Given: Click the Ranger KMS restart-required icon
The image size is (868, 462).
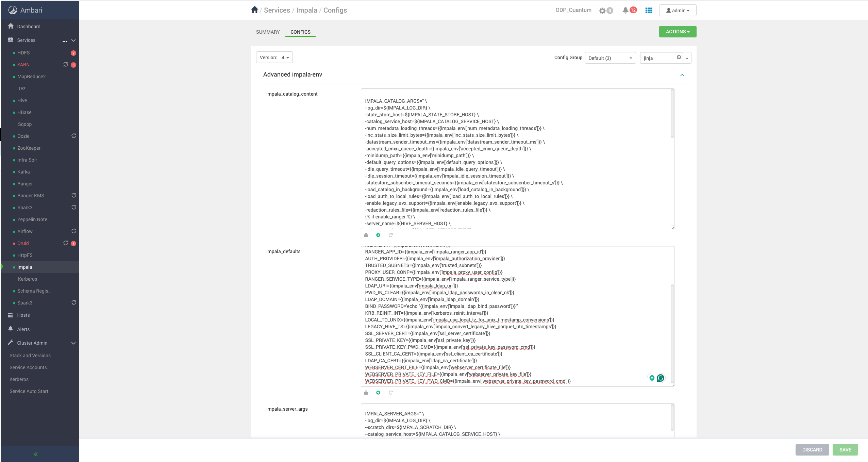Looking at the screenshot, I should tap(73, 195).
